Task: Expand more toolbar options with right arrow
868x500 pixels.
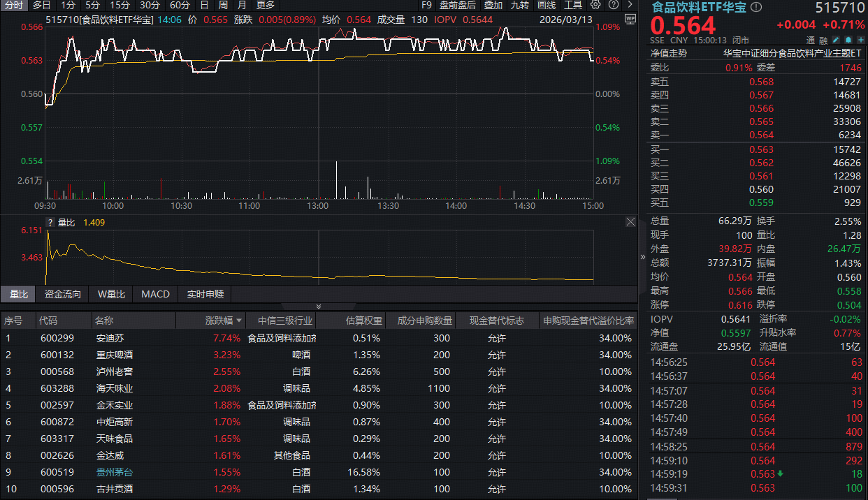Action: 629,5
